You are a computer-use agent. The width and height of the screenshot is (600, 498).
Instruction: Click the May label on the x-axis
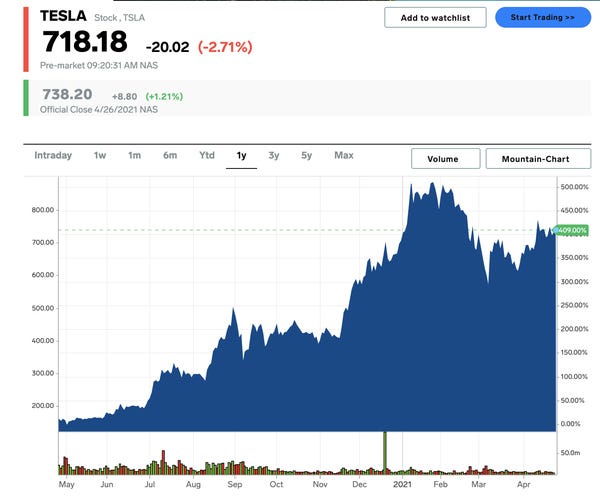point(67,484)
